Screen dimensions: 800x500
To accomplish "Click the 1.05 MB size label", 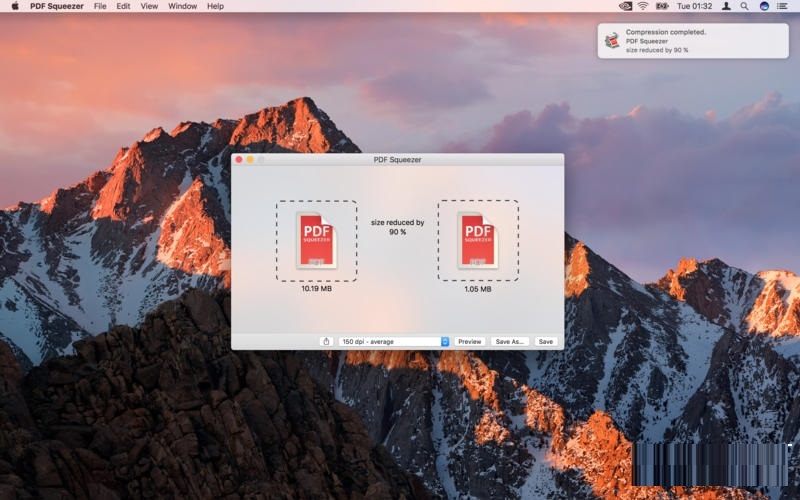I will click(478, 289).
